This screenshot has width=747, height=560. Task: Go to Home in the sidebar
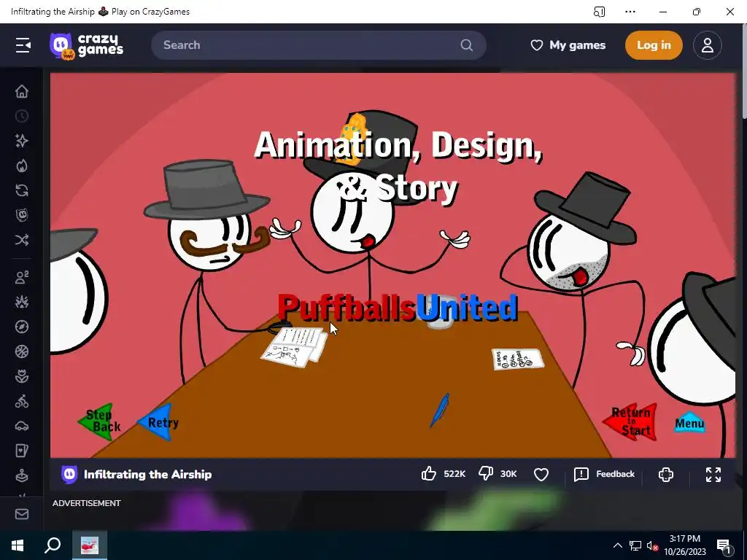coord(22,91)
